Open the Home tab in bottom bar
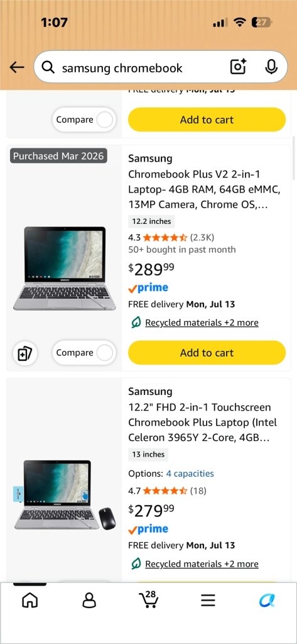297x644 pixels. (x=30, y=601)
